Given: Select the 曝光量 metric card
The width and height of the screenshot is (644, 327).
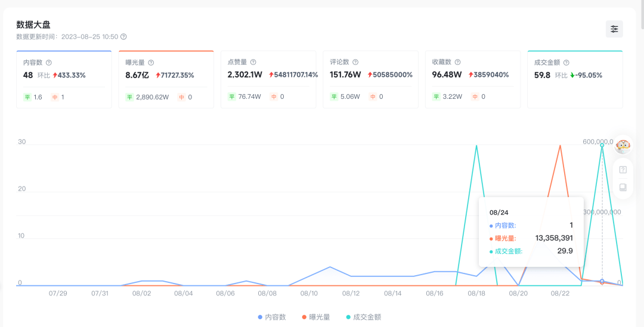Looking at the screenshot, I should tap(166, 79).
